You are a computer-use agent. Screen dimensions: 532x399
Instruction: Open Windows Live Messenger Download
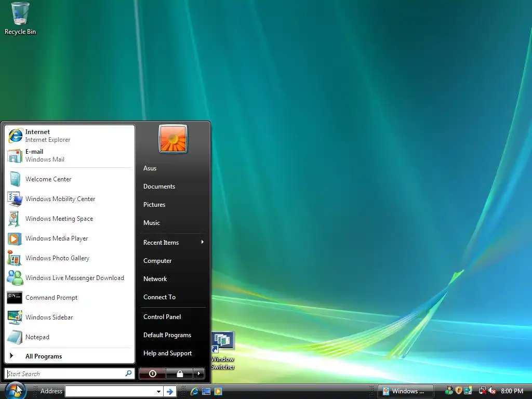pyautogui.click(x=69, y=277)
